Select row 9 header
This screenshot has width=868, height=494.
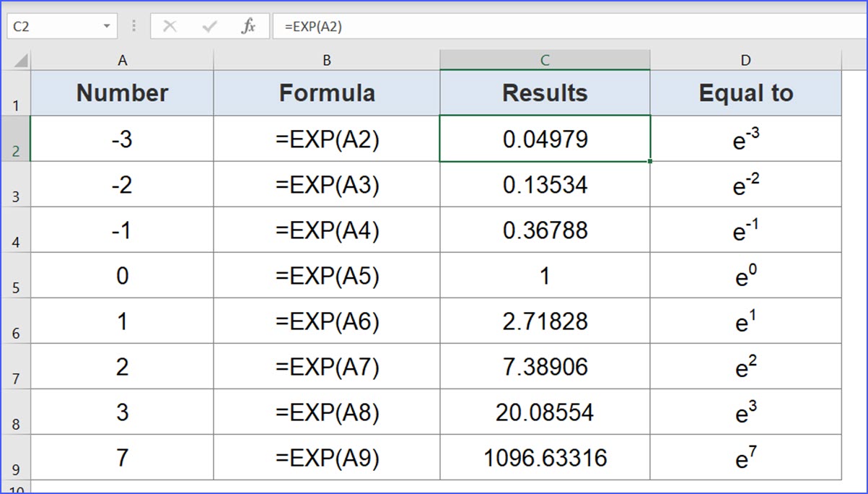pyautogui.click(x=16, y=457)
